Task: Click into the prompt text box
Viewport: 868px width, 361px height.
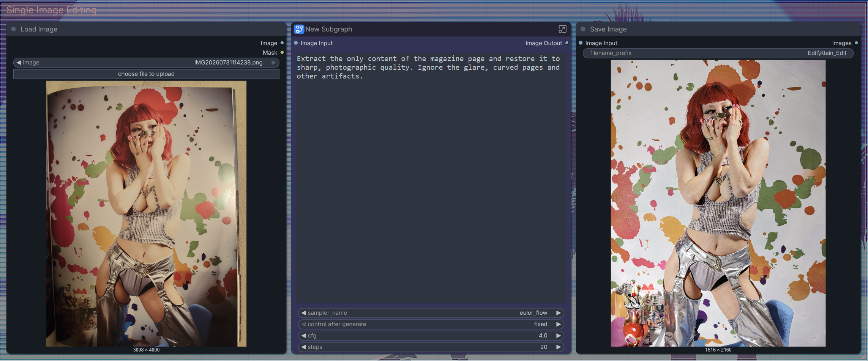Action: pos(431,178)
